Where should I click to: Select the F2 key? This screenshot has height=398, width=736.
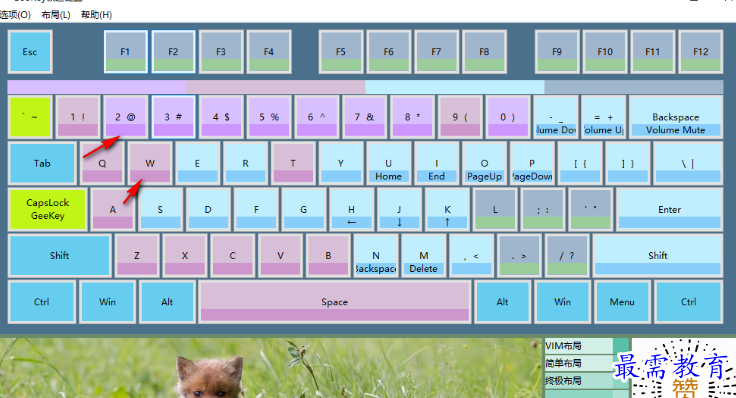[173, 52]
